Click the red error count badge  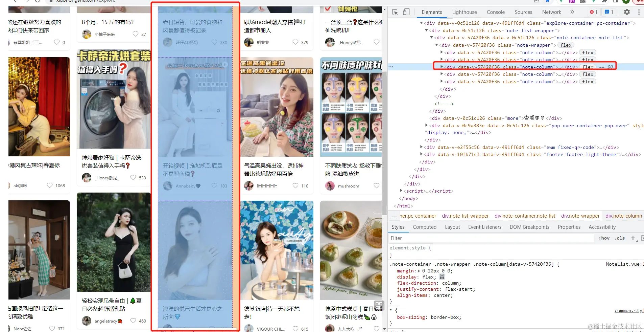(594, 12)
